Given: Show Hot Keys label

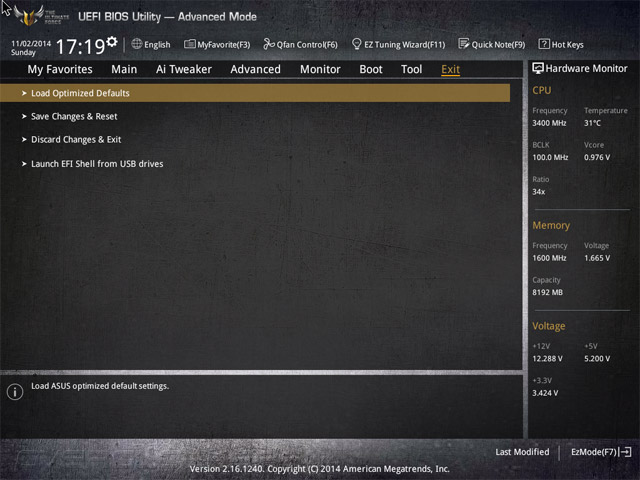Looking at the screenshot, I should coord(567,44).
